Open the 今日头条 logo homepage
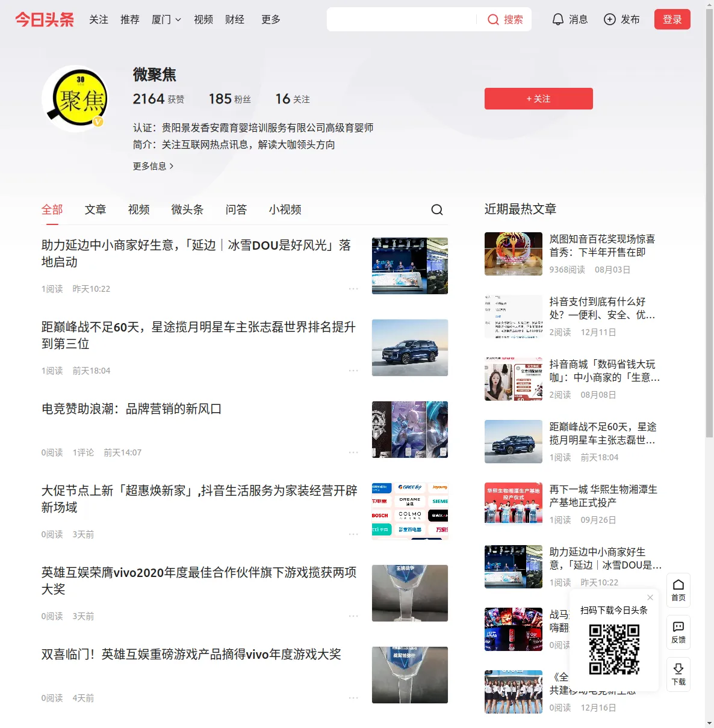Screen dimensions: 714x728 click(x=45, y=19)
